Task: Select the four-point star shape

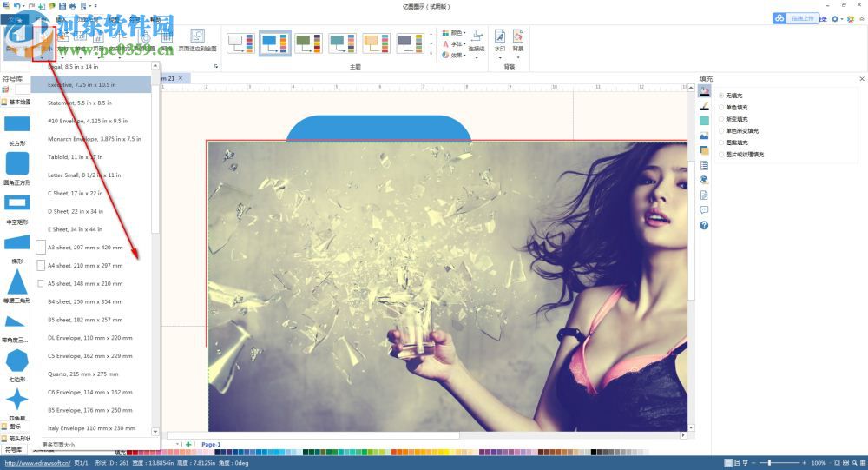Action: [x=17, y=399]
